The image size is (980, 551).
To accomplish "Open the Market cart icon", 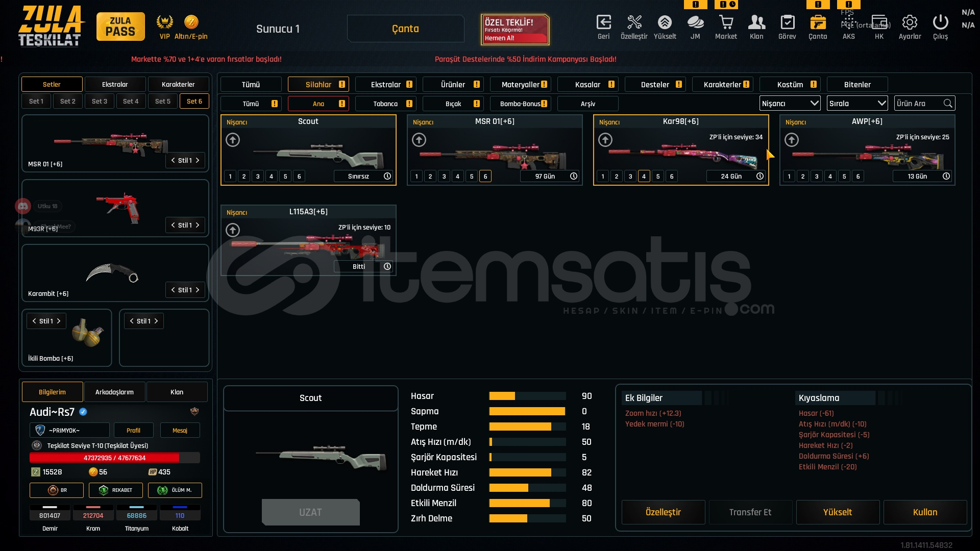I will tap(726, 23).
